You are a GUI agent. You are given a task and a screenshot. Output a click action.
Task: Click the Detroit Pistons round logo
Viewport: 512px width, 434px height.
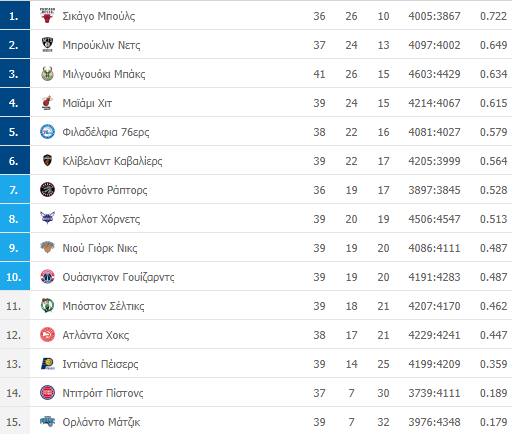[47, 393]
